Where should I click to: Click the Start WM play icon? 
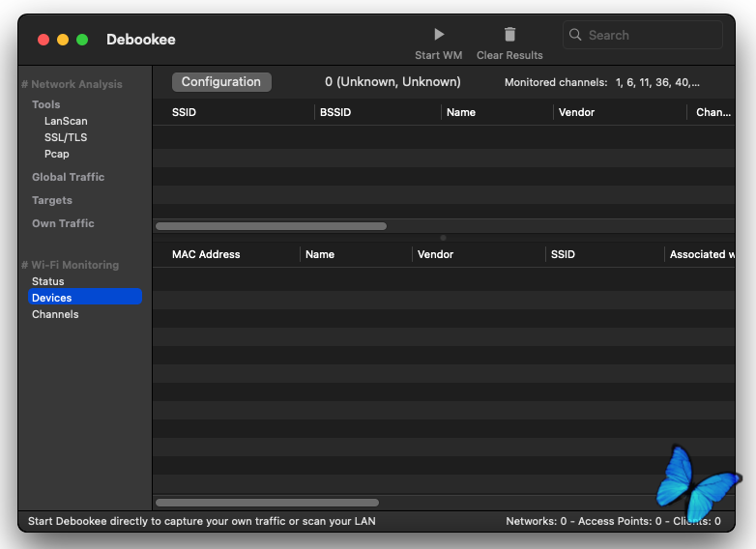[x=439, y=35]
